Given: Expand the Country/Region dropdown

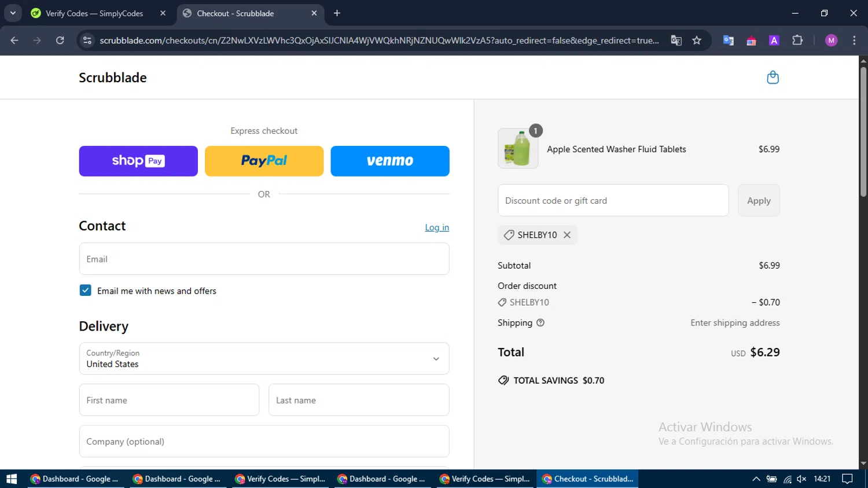Looking at the screenshot, I should (264, 358).
